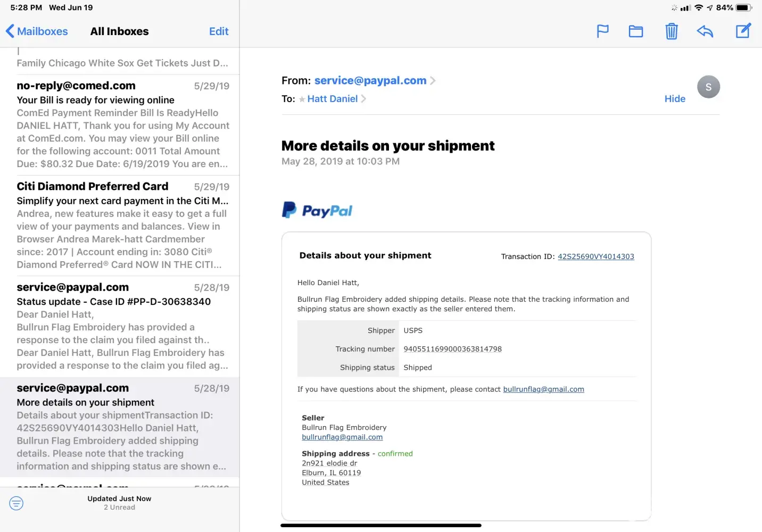Viewport: 762px width, 532px height.
Task: Tap the 'All Inboxes' title
Action: (x=120, y=31)
